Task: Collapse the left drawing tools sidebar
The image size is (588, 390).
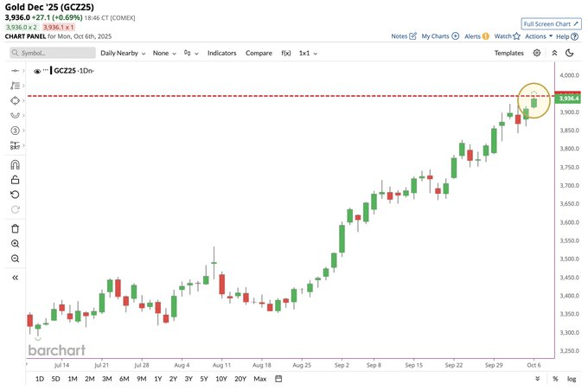Action: [15, 278]
